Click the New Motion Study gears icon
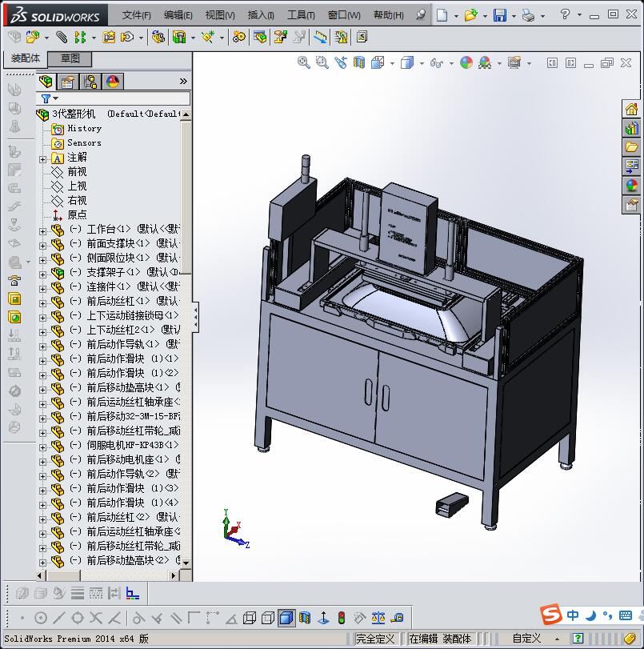This screenshot has height=649, width=644. pyautogui.click(x=239, y=38)
